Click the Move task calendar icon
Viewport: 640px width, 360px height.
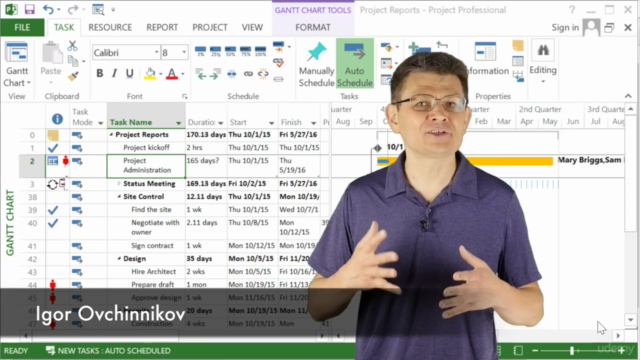pyautogui.click(x=386, y=63)
